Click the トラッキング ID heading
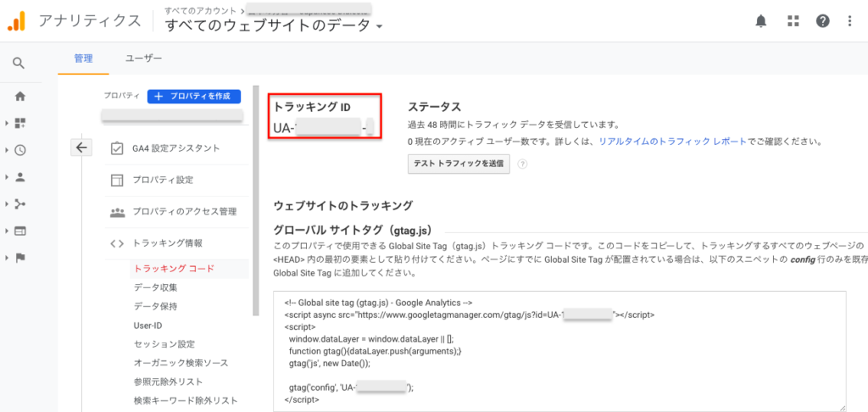This screenshot has width=868, height=412. (x=312, y=108)
